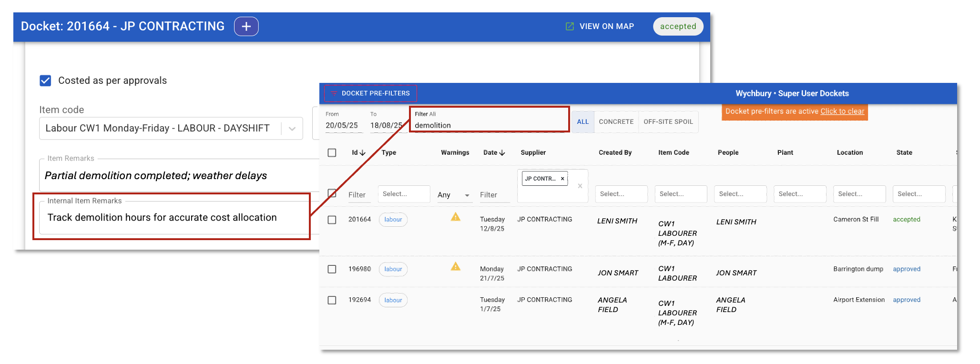Click the Filter All search field
The image size is (980, 364).
tap(489, 125)
